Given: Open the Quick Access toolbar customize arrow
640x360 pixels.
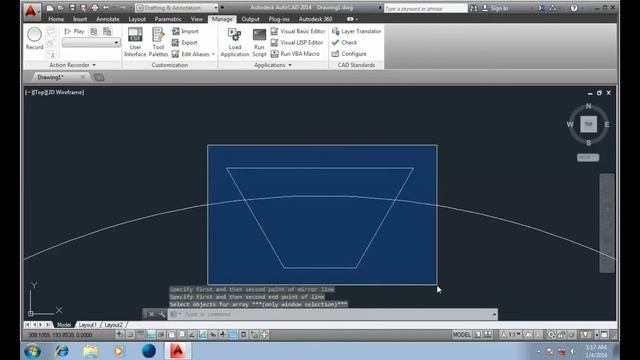Looking at the screenshot, I should tap(222, 8).
